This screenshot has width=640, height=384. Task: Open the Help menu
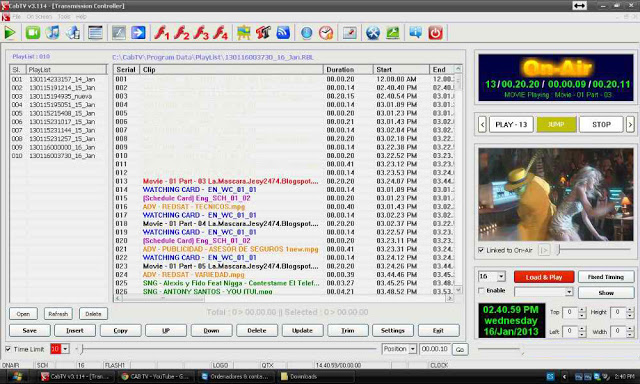click(x=81, y=17)
